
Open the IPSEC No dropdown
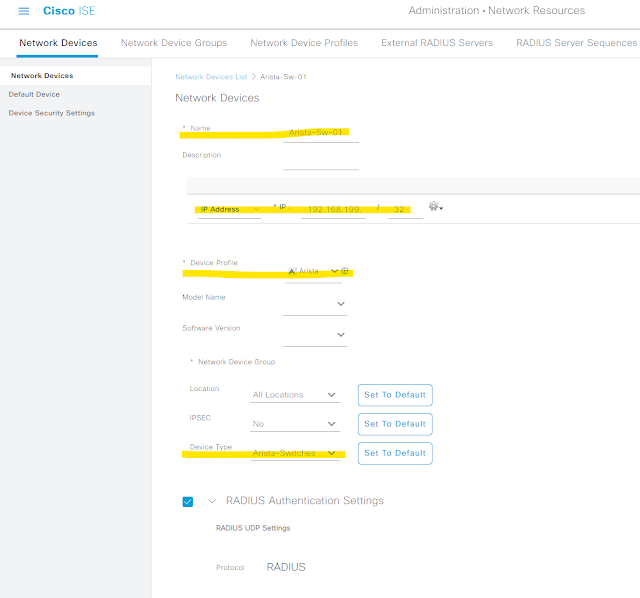tap(295, 424)
